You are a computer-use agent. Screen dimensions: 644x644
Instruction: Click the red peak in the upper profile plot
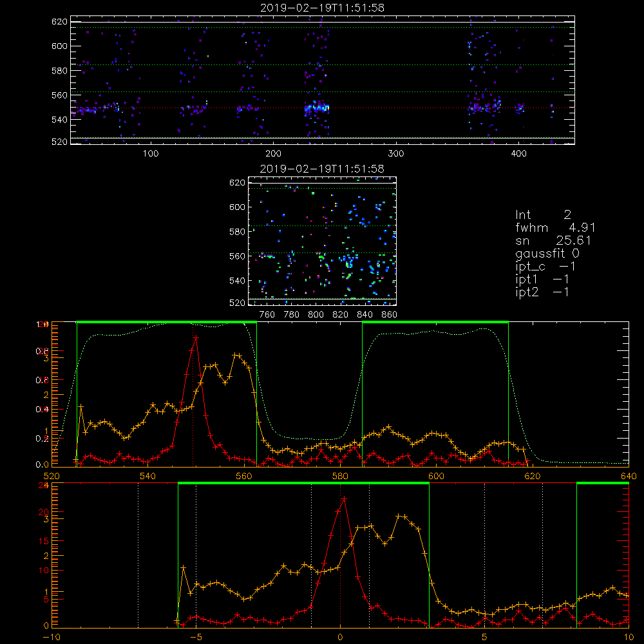point(196,337)
